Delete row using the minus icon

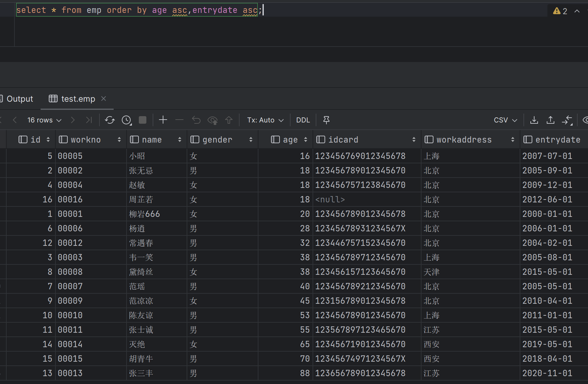pos(179,120)
